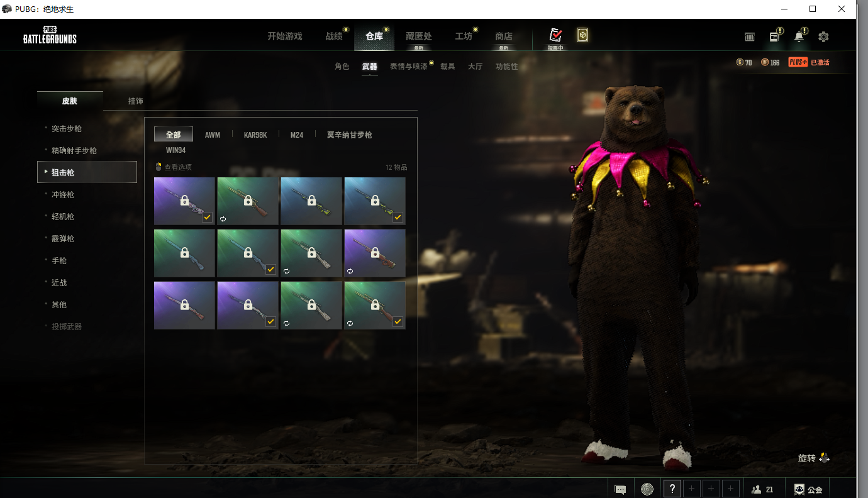The image size is (868, 498).
Task: Open the settings gear icon
Action: [x=823, y=37]
